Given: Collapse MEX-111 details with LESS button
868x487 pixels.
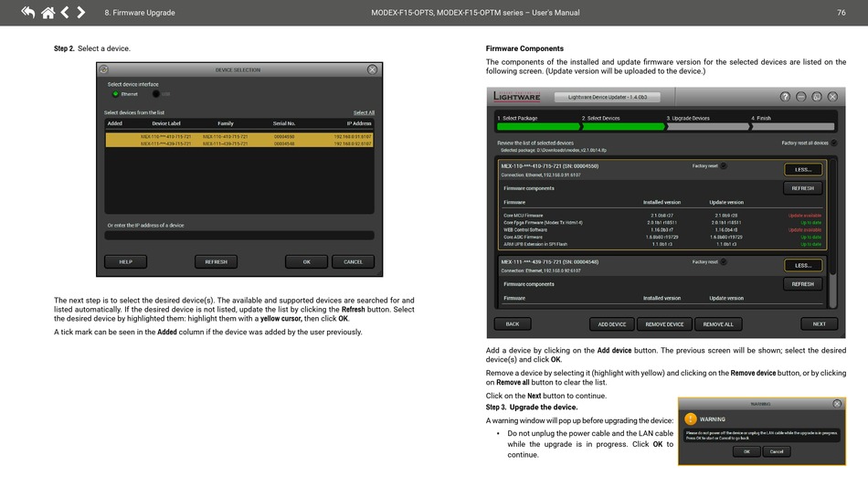Looking at the screenshot, I should (x=802, y=265).
